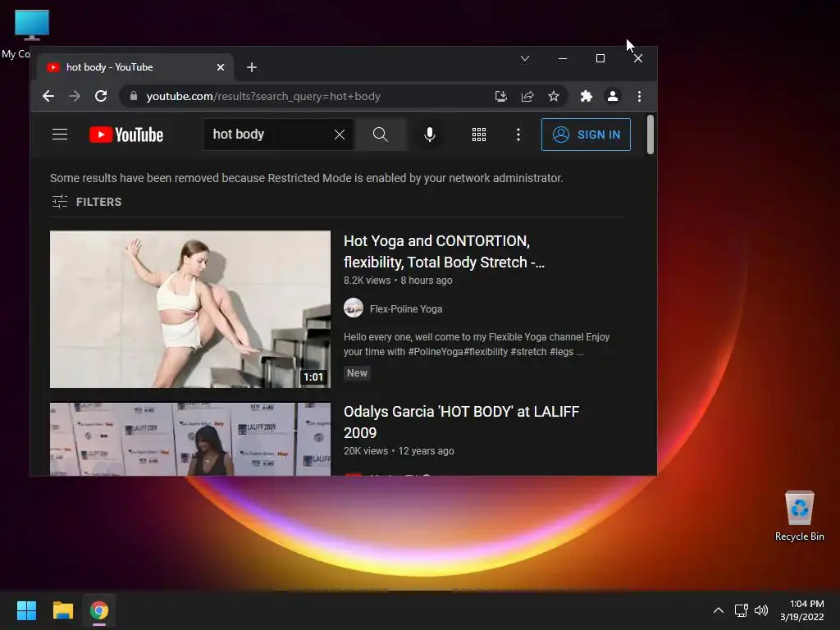The width and height of the screenshot is (840, 630).
Task: Start voice search with microphone
Action: pyautogui.click(x=430, y=135)
